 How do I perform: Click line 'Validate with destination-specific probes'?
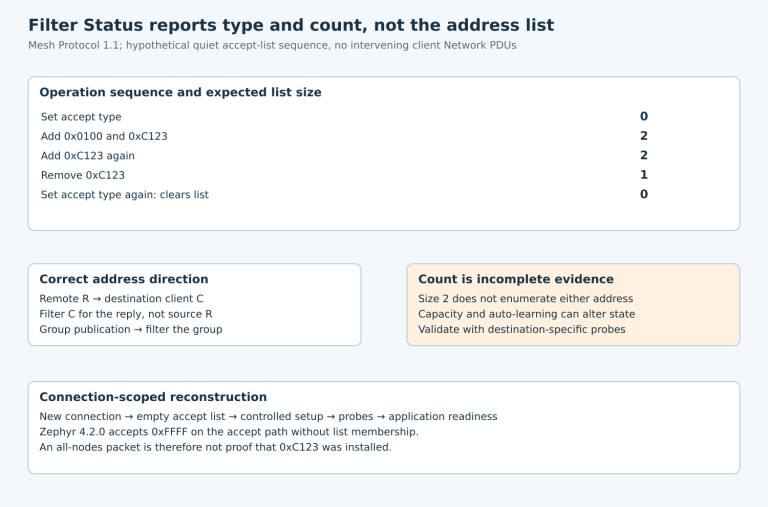point(522,330)
